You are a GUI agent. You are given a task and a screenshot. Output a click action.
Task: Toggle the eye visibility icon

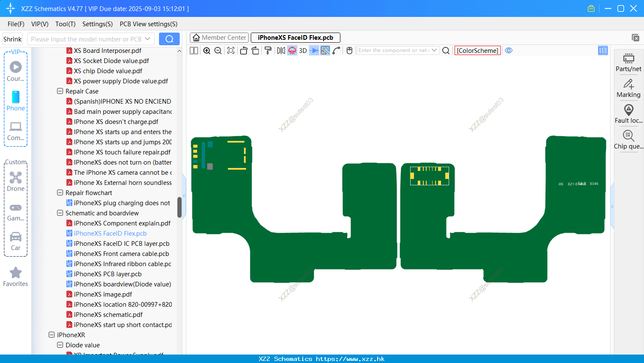(509, 50)
